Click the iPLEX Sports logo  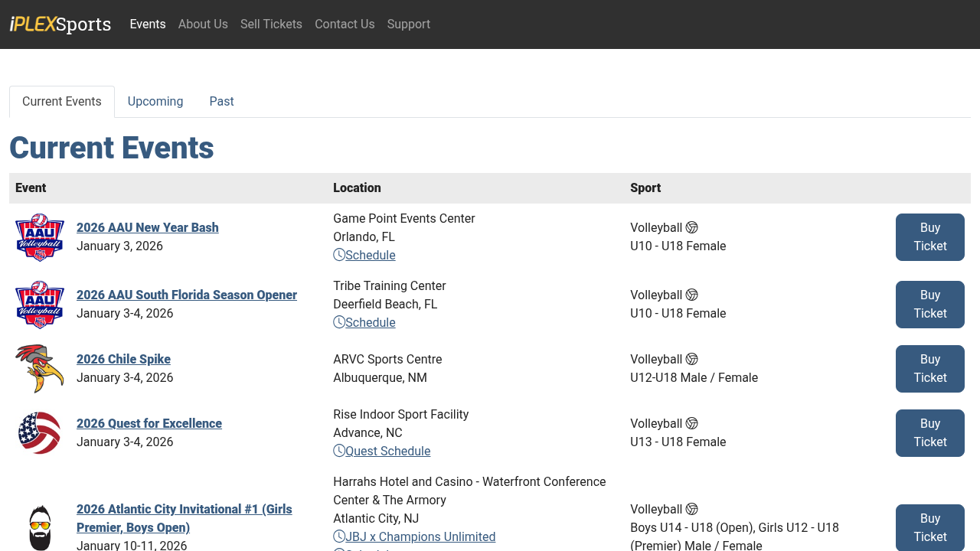pos(60,24)
